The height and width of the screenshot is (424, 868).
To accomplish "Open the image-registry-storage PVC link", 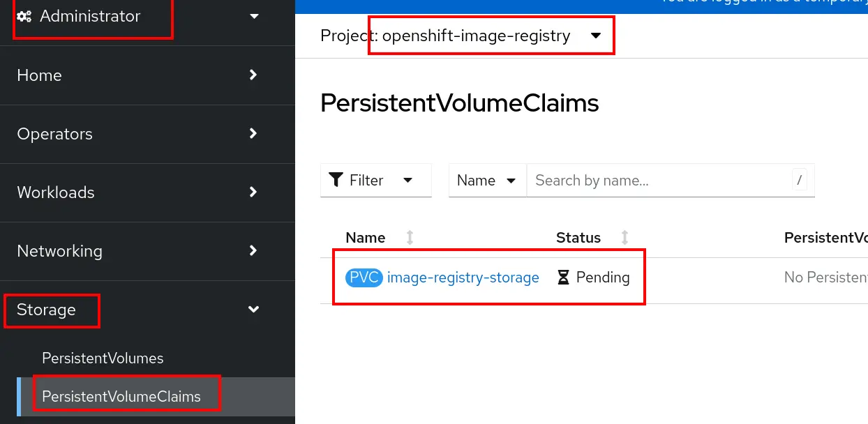I will (463, 278).
